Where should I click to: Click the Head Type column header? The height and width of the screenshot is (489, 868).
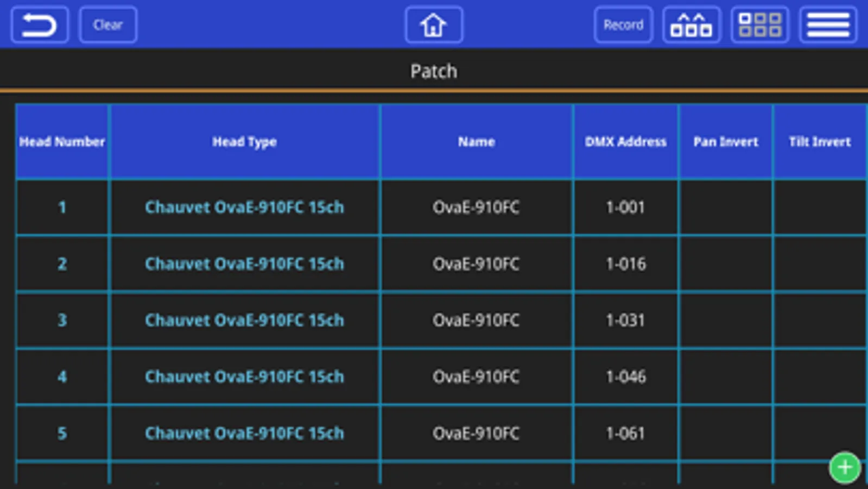point(245,142)
